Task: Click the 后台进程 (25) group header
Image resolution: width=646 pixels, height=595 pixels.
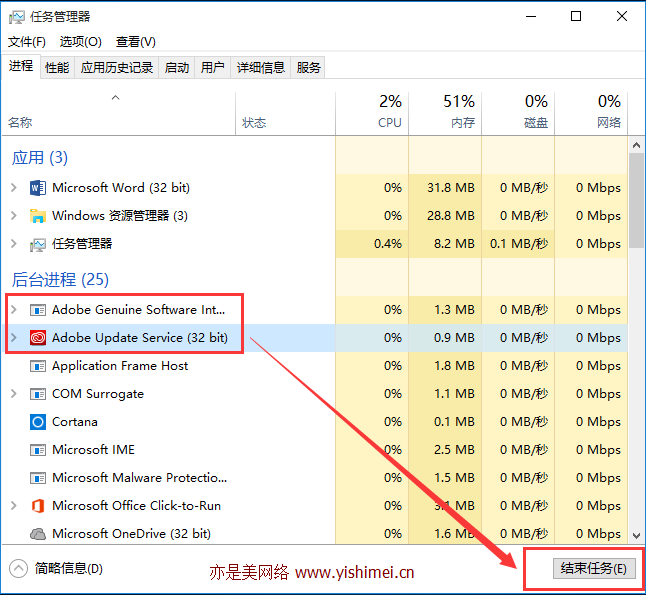Action: coord(60,280)
